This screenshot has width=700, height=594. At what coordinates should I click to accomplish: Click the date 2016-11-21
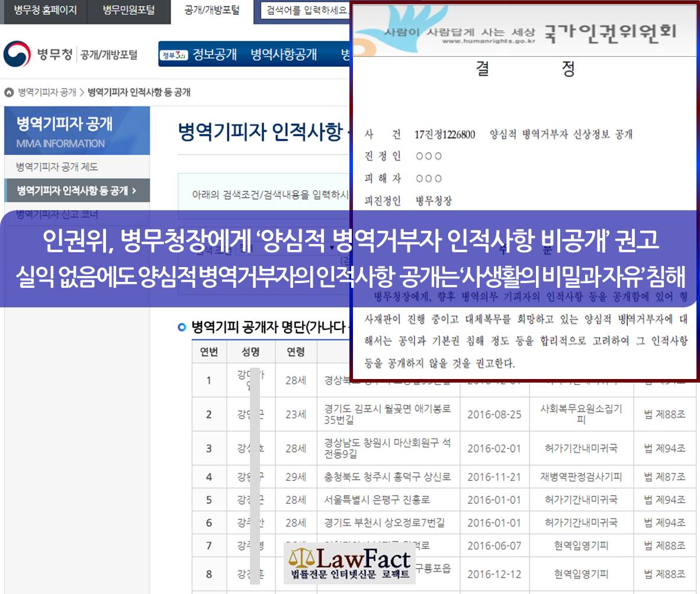pyautogui.click(x=494, y=477)
